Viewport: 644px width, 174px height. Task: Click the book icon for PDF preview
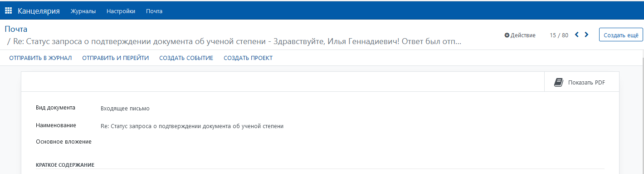pos(559,82)
